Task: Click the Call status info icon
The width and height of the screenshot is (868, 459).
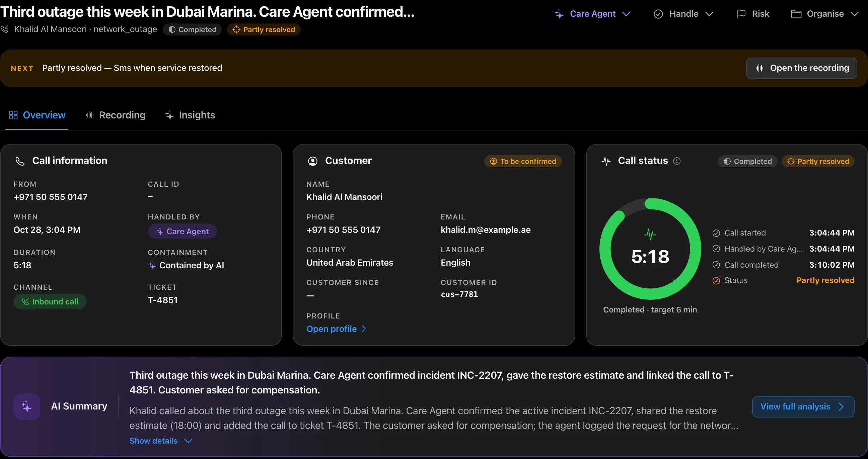Action: (676, 161)
